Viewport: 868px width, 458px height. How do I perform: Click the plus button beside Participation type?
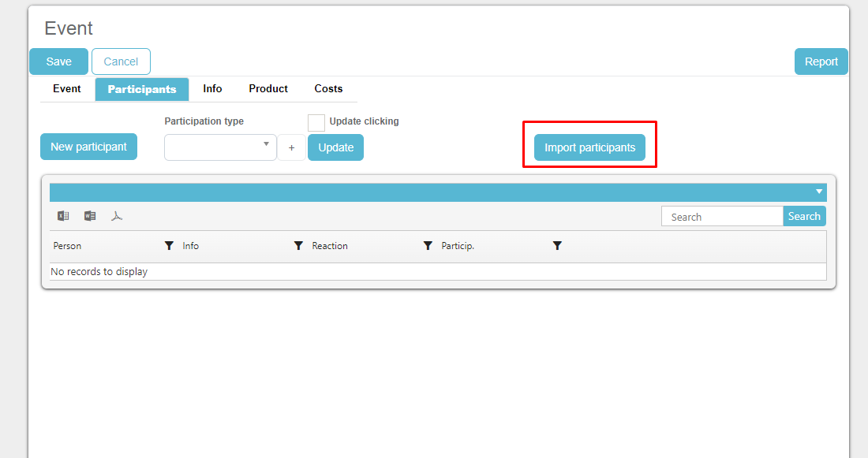click(291, 147)
